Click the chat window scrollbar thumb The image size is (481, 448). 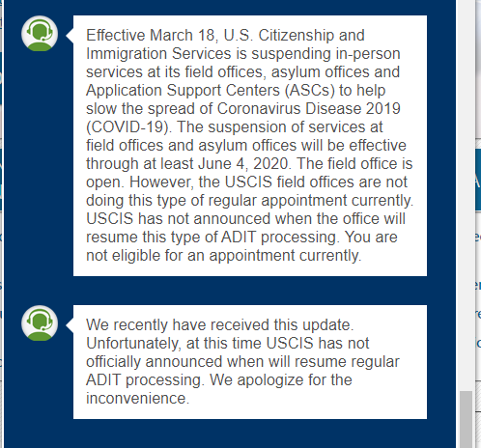[466, 419]
